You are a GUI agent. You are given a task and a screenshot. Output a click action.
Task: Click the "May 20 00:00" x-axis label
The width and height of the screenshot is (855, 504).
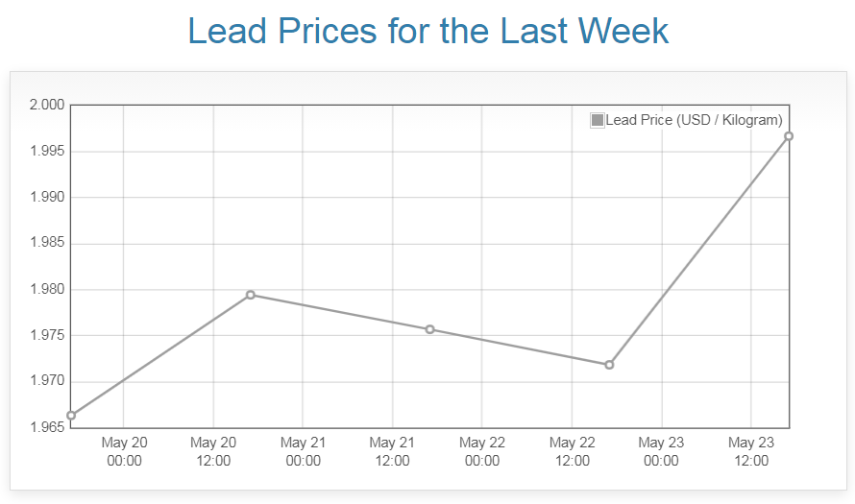click(x=124, y=451)
